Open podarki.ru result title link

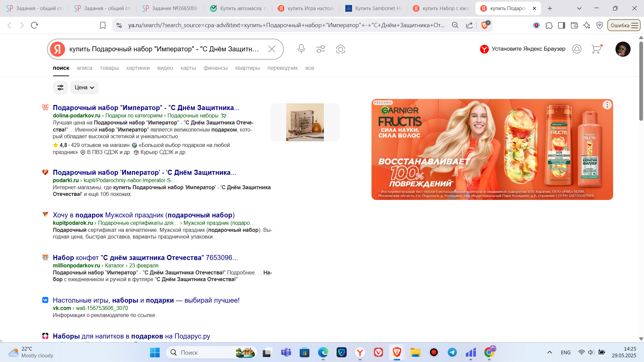point(145,172)
